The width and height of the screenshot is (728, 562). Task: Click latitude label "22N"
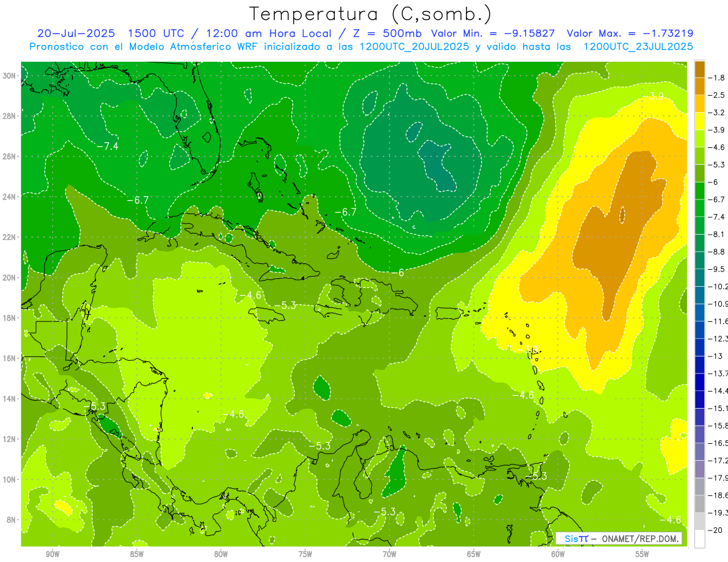click(x=10, y=237)
